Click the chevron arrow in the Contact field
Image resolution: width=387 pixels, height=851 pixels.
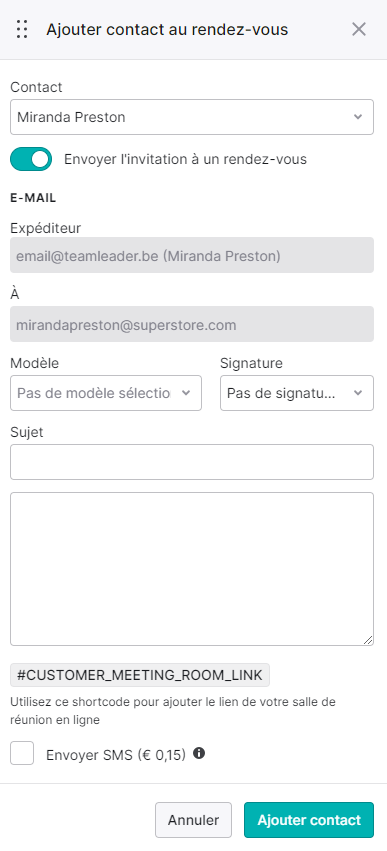coord(358,117)
